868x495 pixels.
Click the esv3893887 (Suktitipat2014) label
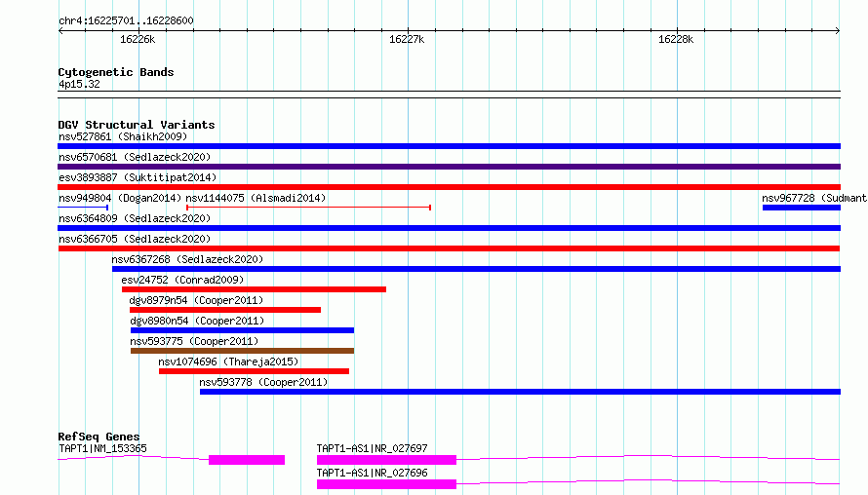point(138,177)
